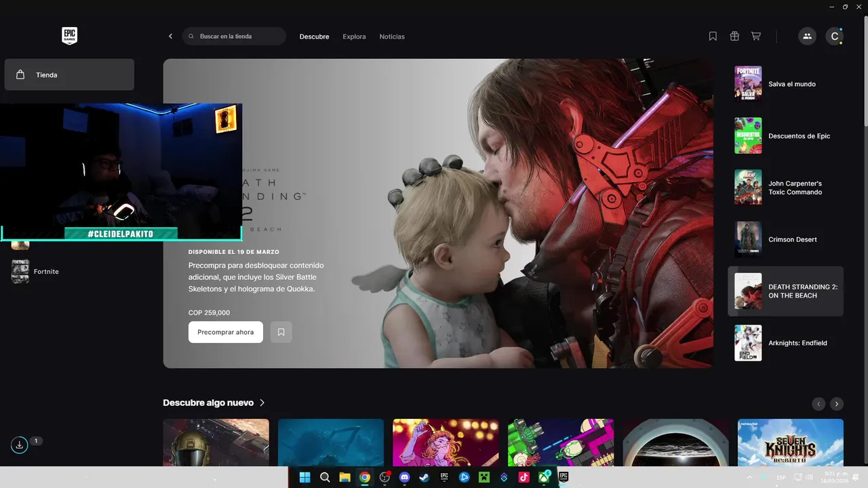Open Google Chrome from the taskbar

365,477
